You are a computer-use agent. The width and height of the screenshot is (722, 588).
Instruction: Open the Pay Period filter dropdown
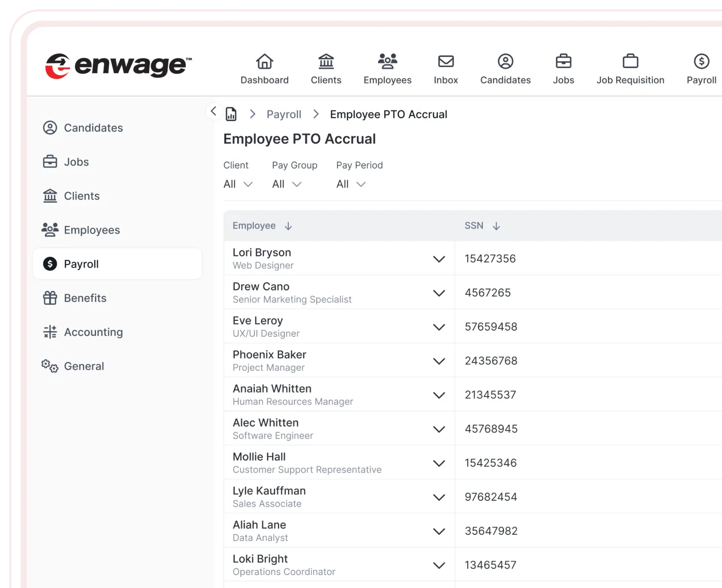tap(351, 184)
